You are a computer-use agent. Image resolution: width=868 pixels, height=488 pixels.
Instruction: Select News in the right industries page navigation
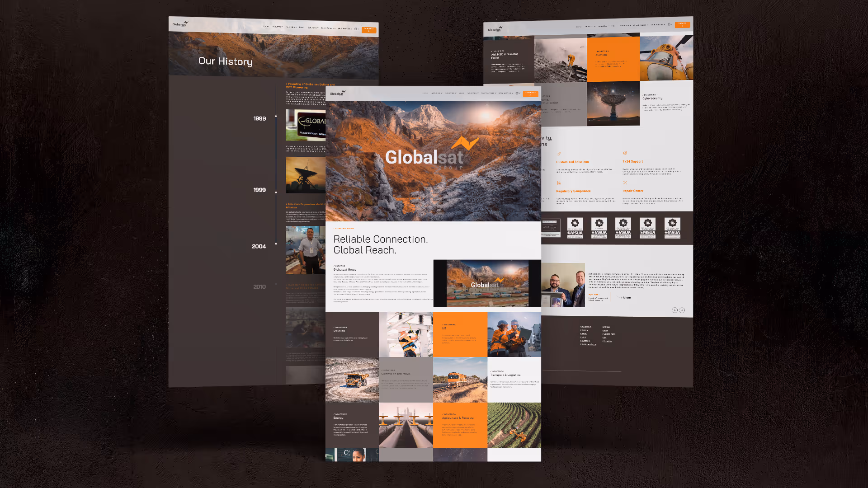[614, 26]
